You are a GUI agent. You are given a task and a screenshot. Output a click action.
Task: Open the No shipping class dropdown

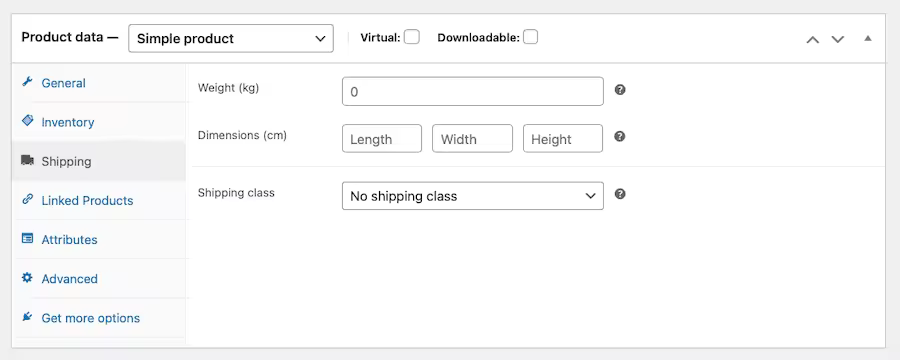tap(473, 196)
